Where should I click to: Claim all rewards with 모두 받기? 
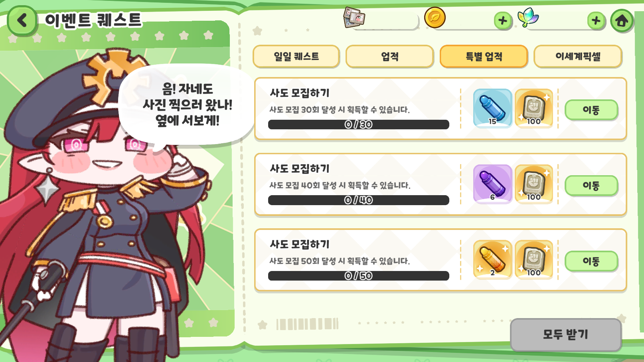click(x=566, y=334)
